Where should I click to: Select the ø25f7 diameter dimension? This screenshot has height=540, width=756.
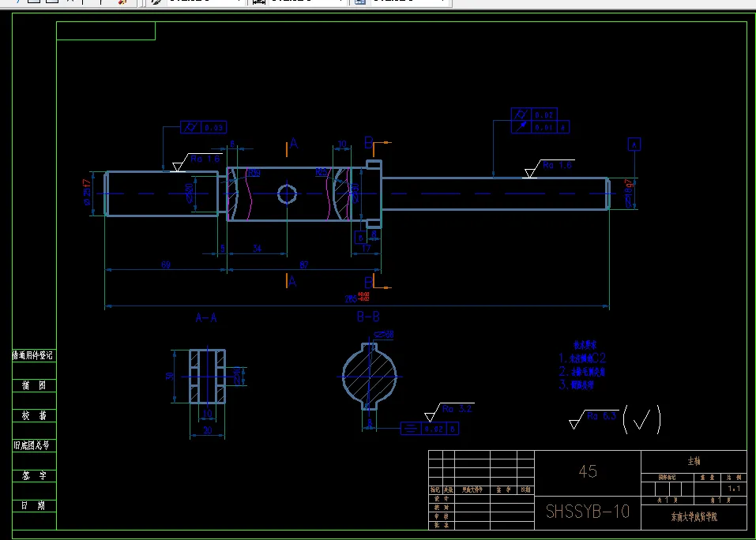pos(87,192)
